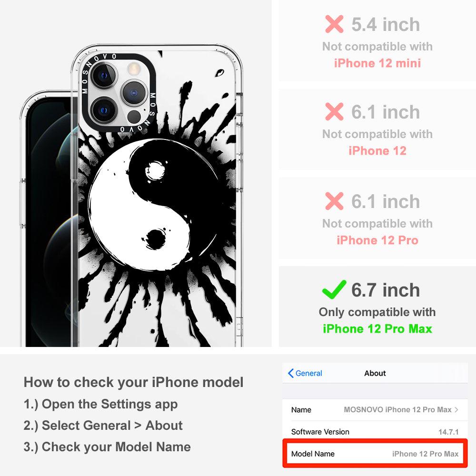Click the green checkmark beside 6.7 inch
This screenshot has width=476, height=476.
click(x=334, y=289)
